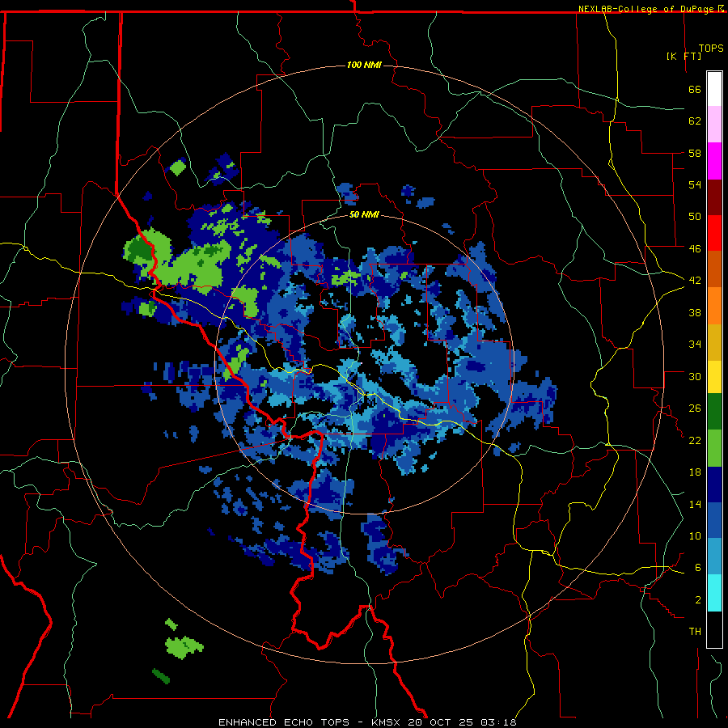Click the 10 legend scale value
Viewport: 728px width, 728px height.
[x=695, y=536]
